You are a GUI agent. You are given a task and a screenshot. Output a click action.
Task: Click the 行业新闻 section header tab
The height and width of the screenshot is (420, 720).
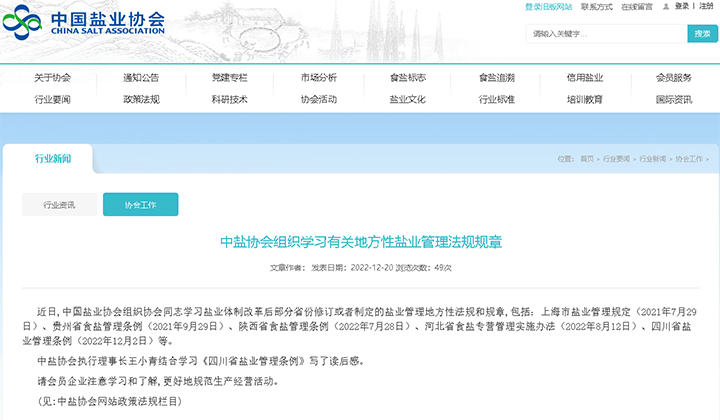(53, 158)
